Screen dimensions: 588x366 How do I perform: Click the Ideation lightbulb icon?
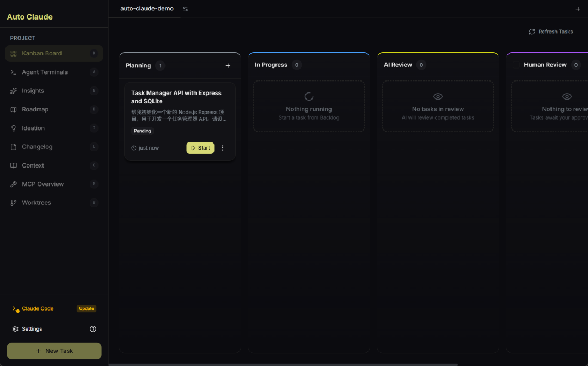14,128
